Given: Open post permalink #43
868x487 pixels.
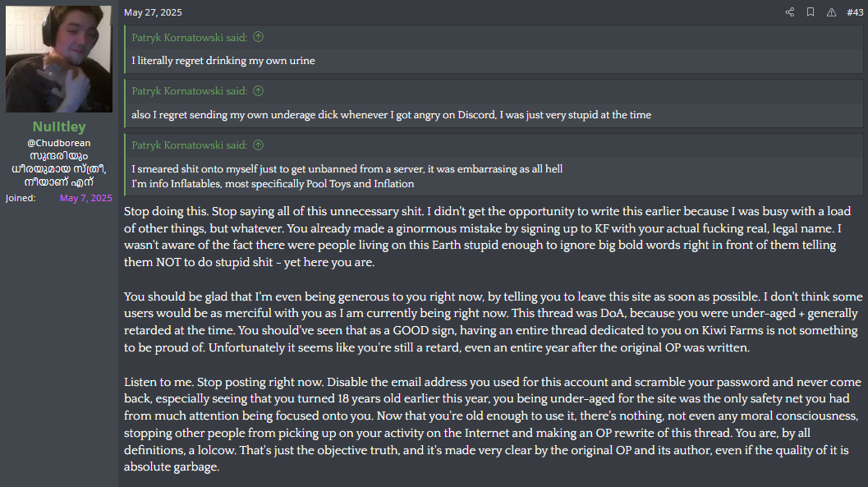Looking at the screenshot, I should (854, 12).
